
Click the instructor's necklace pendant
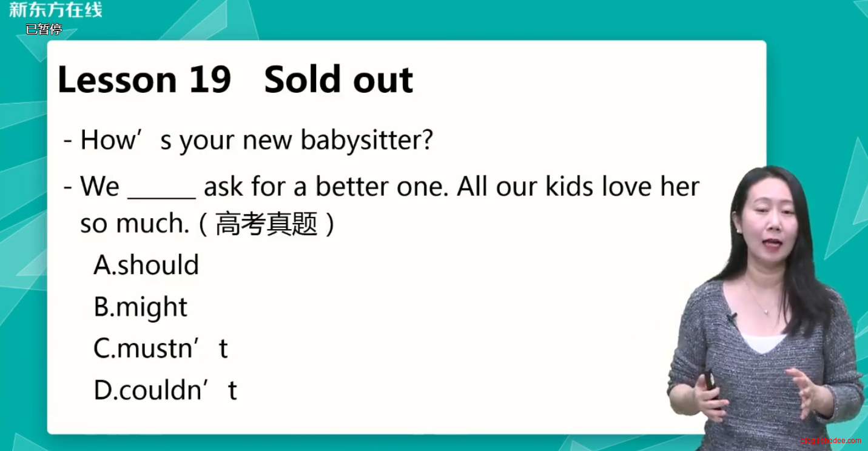[767, 312]
